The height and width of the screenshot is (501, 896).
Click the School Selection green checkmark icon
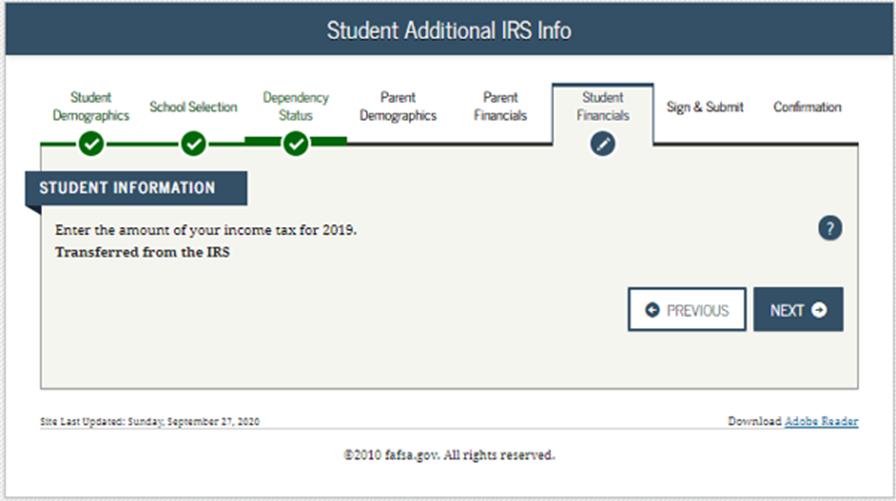click(x=193, y=143)
